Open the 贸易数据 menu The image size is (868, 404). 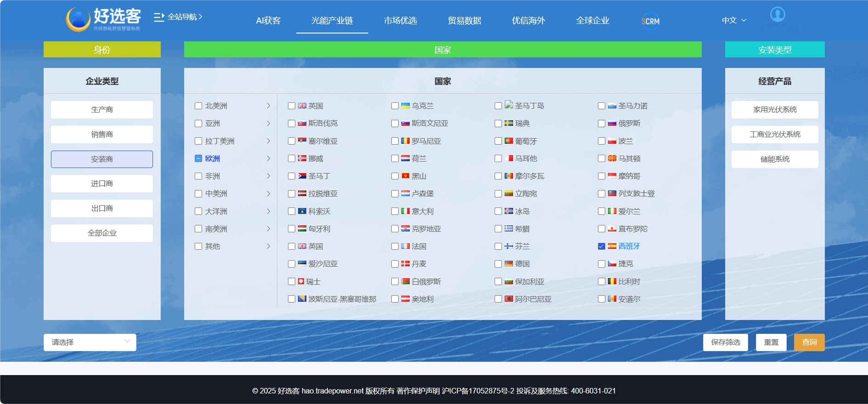coord(464,21)
